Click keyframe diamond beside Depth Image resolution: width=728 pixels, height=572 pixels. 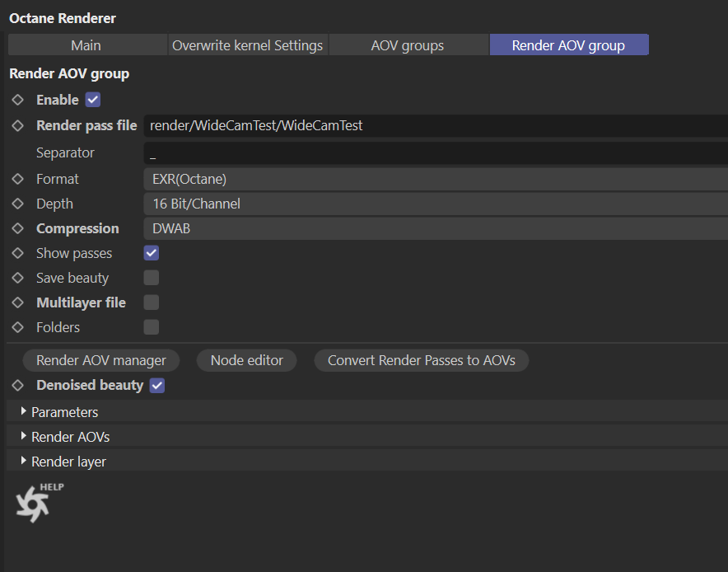click(x=18, y=204)
